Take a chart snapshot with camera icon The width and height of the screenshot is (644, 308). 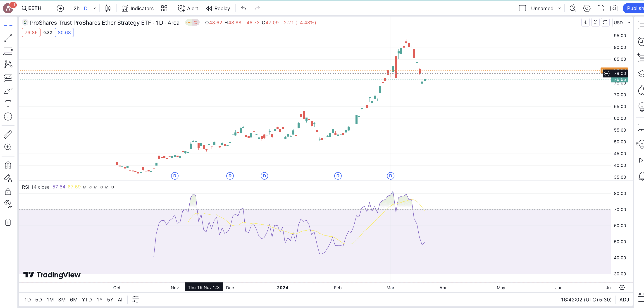point(614,9)
